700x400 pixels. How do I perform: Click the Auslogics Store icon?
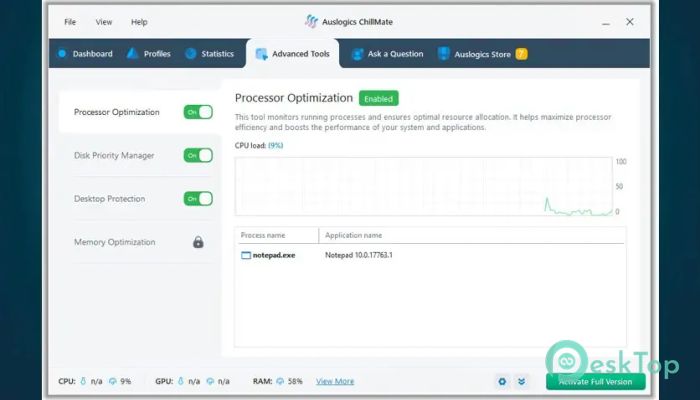443,54
